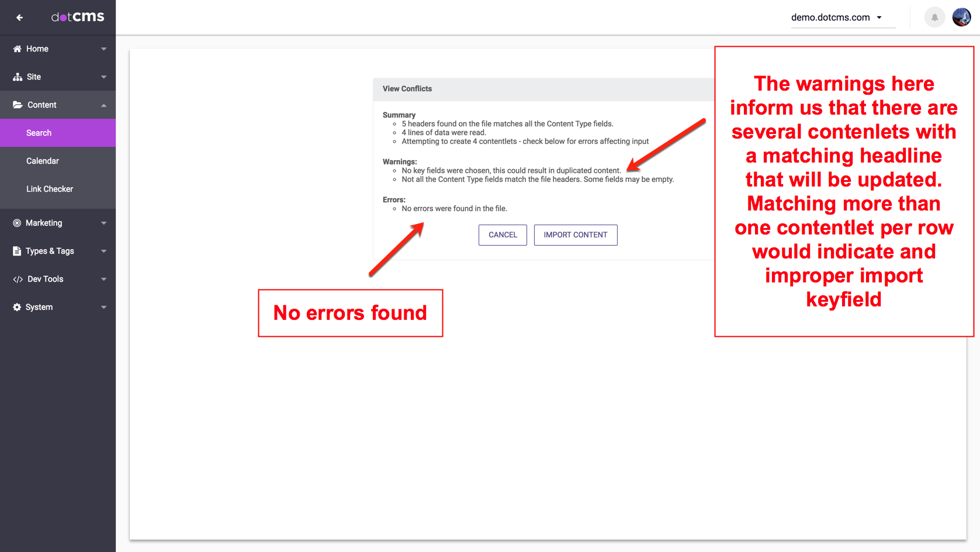Expand the Home menu chevron
980x552 pixels.
[103, 49]
